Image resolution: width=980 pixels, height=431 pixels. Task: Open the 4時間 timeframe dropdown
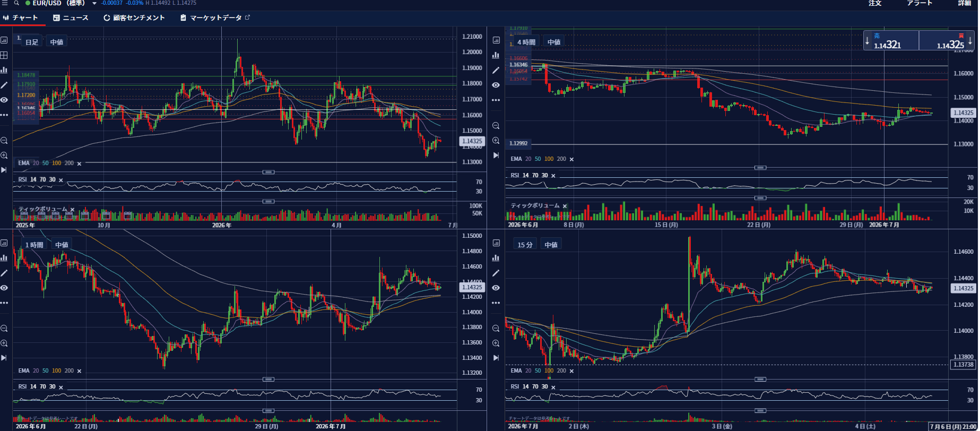tap(526, 42)
